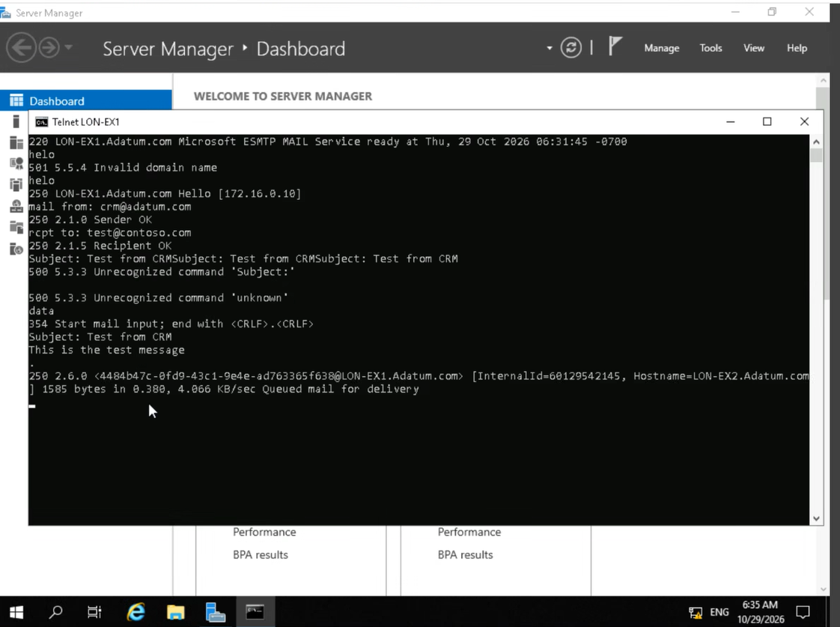
Task: Click the 'WELCOME TO SERVER MANAGER' heading
Action: (283, 96)
